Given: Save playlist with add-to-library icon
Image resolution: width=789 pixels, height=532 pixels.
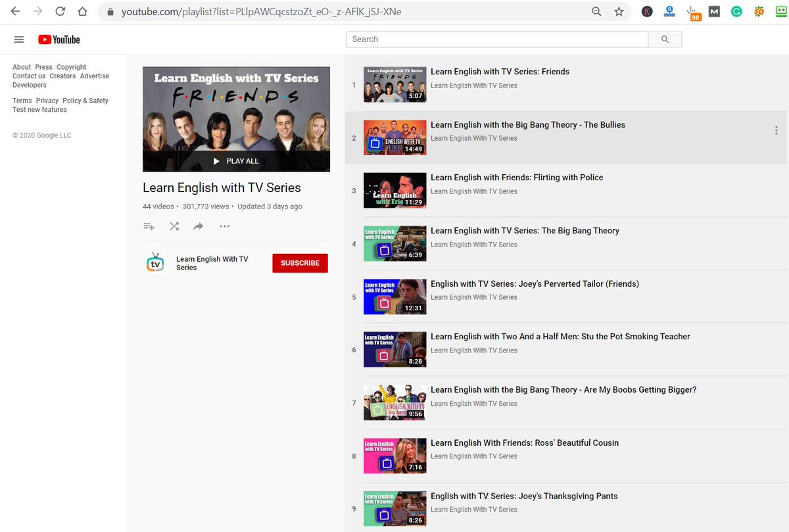Looking at the screenshot, I should click(149, 226).
